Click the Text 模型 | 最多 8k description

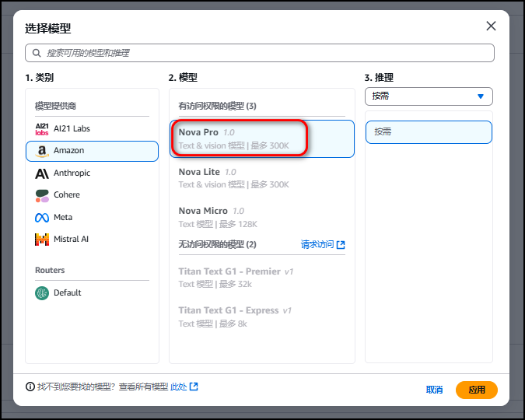(x=213, y=324)
